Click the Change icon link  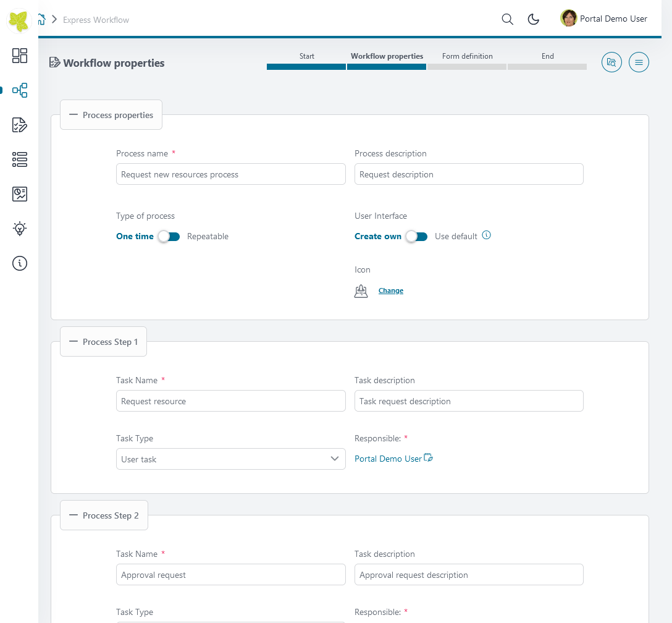(x=391, y=290)
